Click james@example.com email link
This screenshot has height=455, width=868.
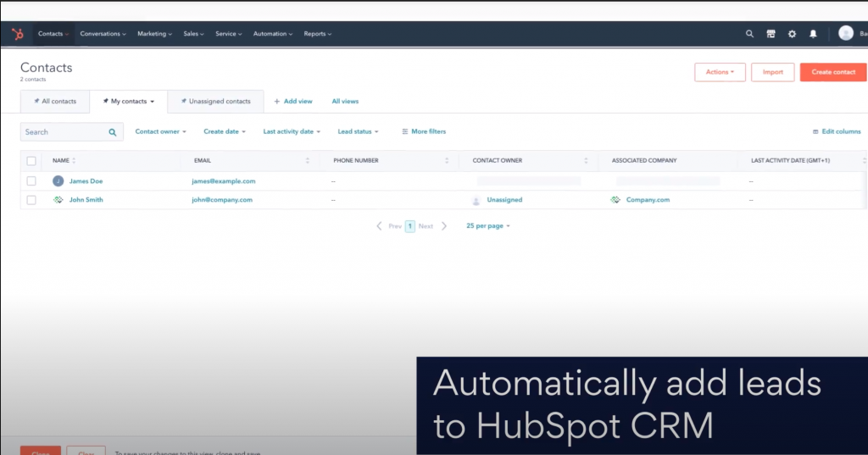click(224, 181)
